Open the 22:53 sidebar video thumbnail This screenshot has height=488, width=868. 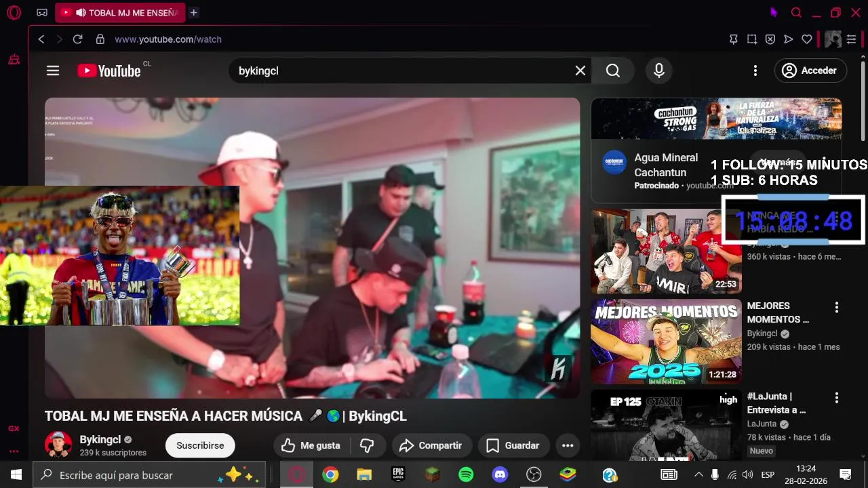tap(666, 251)
